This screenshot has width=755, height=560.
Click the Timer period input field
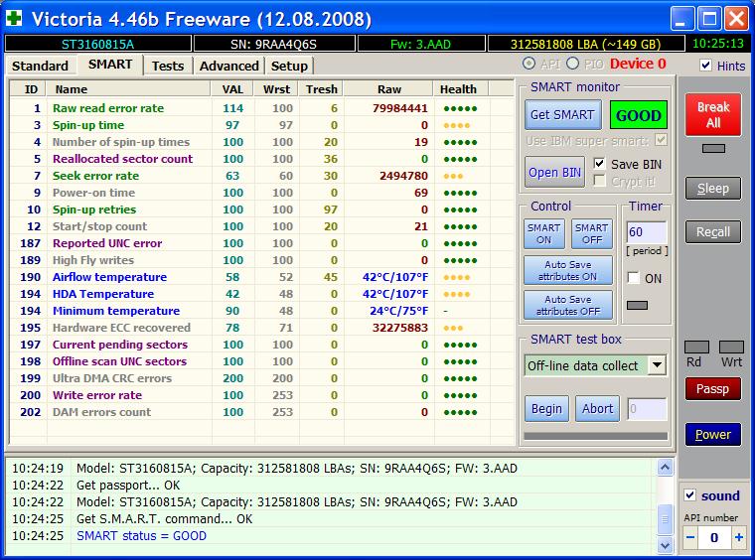646,232
